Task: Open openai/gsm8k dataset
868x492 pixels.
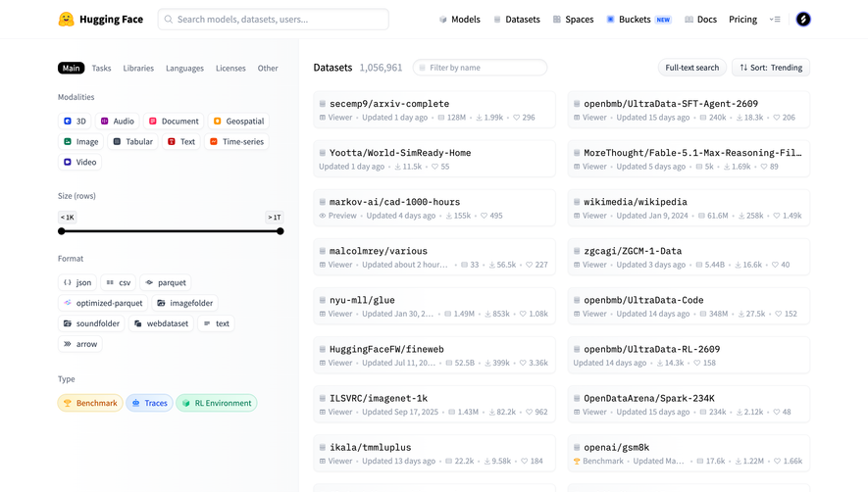Action: (689, 453)
